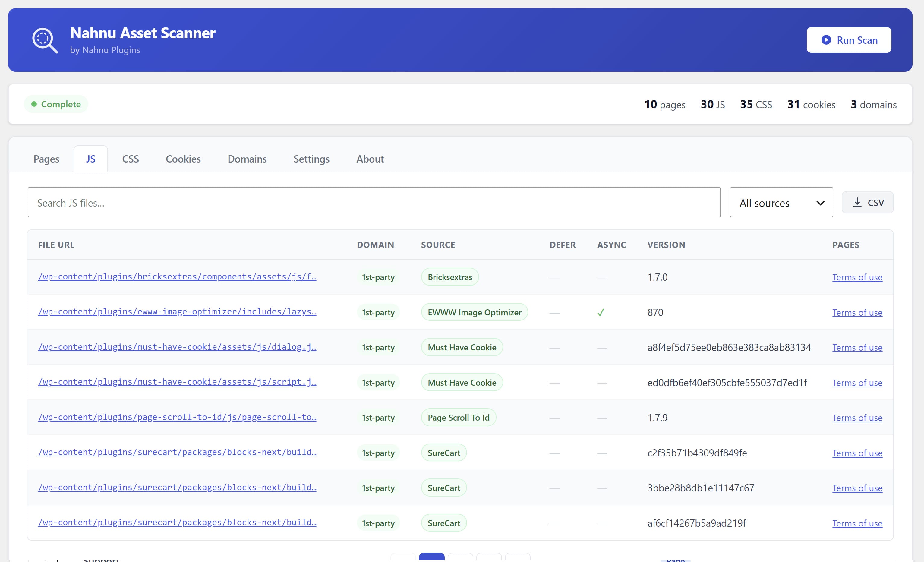Open the Cookies tab

[183, 159]
